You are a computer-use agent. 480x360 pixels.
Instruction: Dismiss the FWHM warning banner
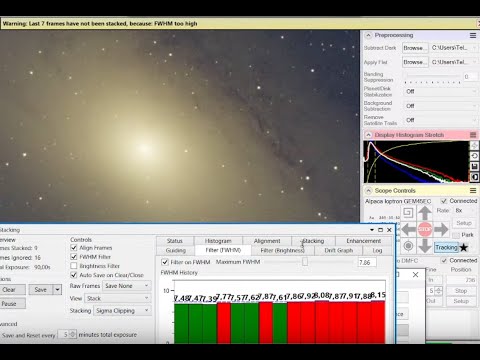tap(478, 24)
